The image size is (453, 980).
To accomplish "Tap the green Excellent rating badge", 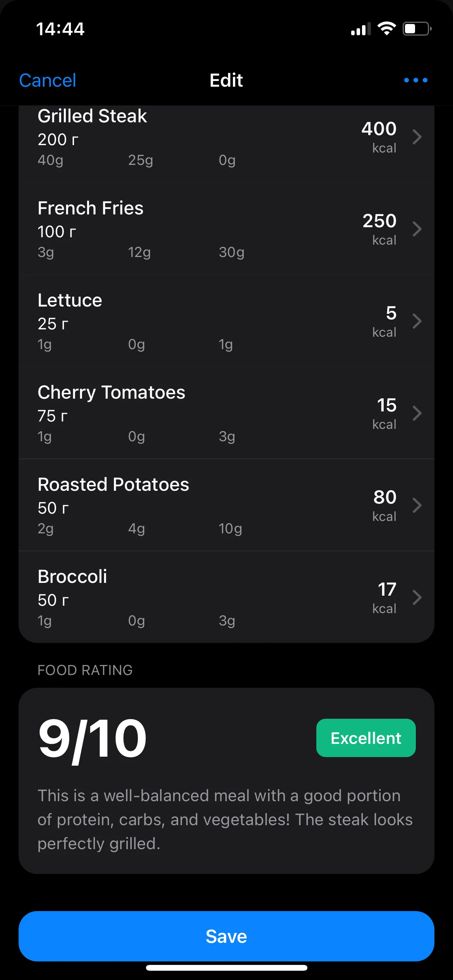I will (366, 738).
